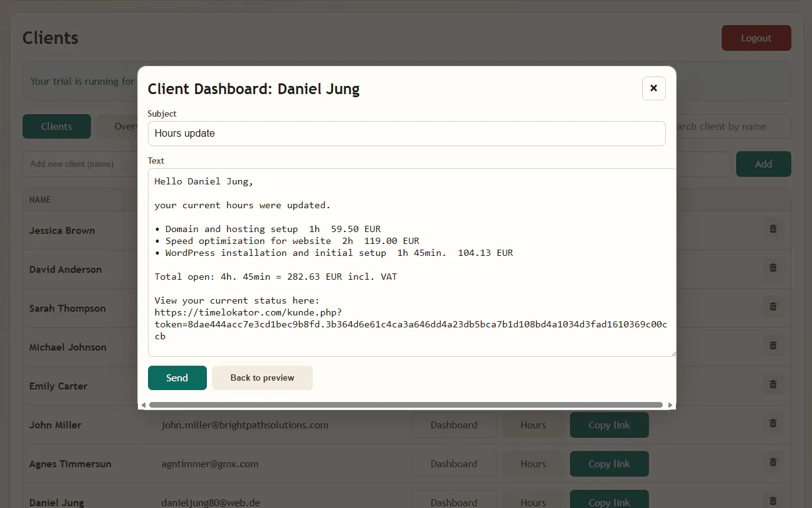Click the Add client button
812x508 pixels.
(x=764, y=164)
